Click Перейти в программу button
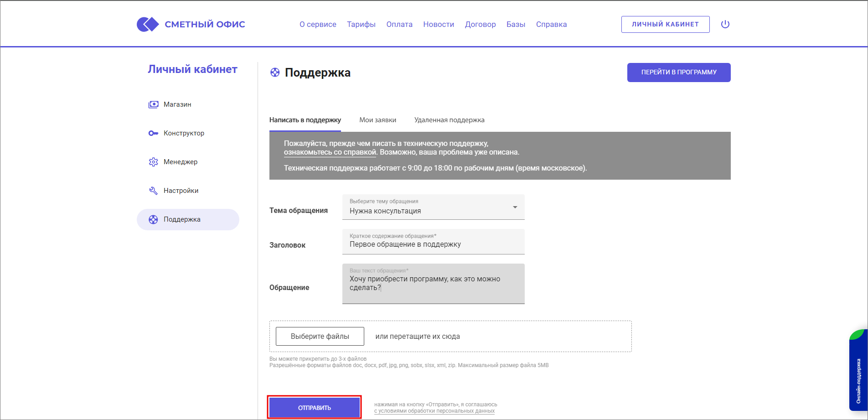This screenshot has width=868, height=420. [x=678, y=72]
